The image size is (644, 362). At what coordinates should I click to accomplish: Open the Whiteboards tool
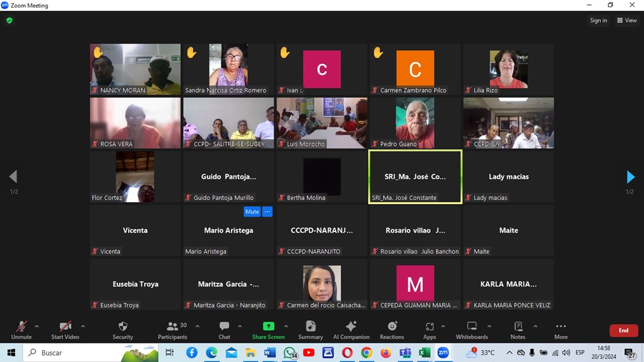pyautogui.click(x=471, y=326)
